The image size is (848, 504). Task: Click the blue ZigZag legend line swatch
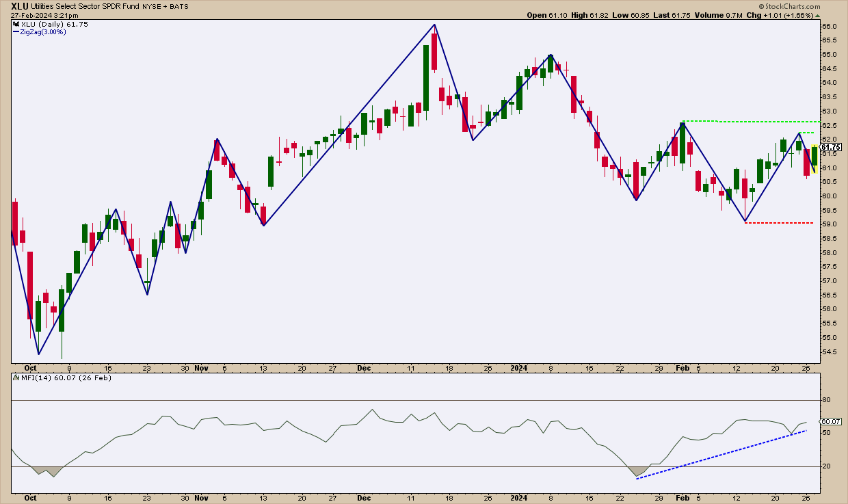[17, 31]
